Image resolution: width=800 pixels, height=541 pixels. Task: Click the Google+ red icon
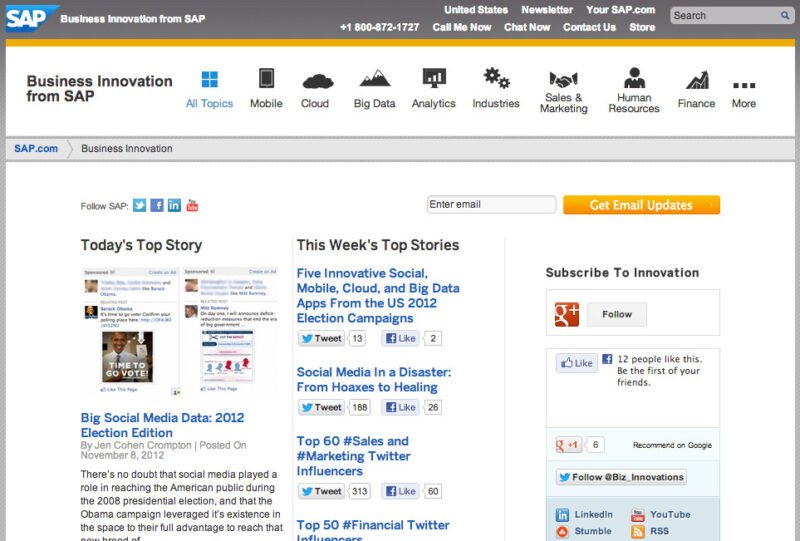point(567,314)
